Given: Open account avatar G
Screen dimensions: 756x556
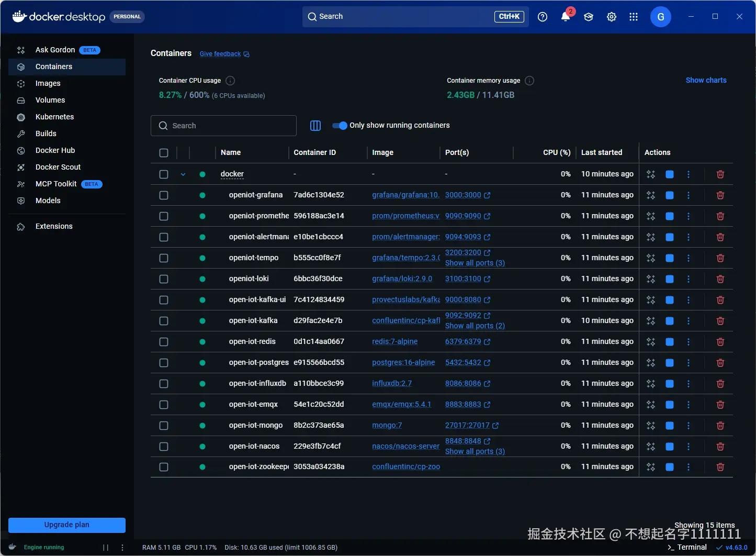Looking at the screenshot, I should (661, 17).
